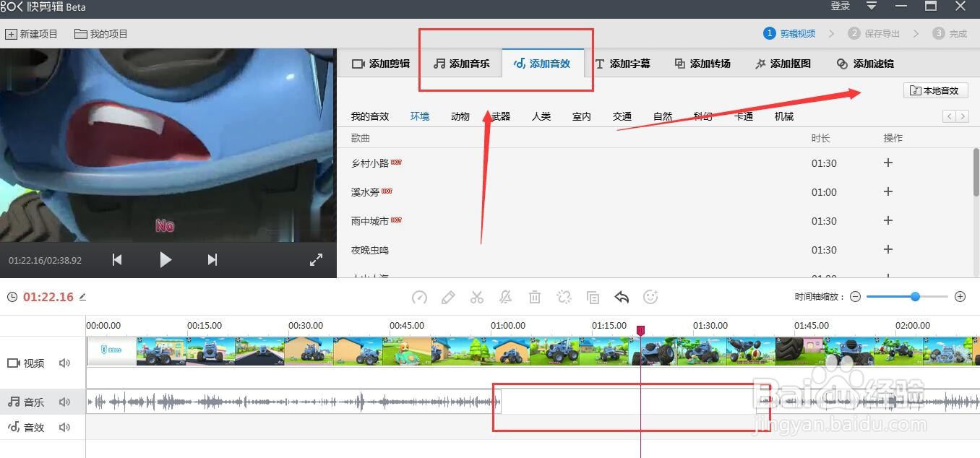Open 我的项目 my projects
Screen dimensions: 980x458
pyautogui.click(x=101, y=34)
